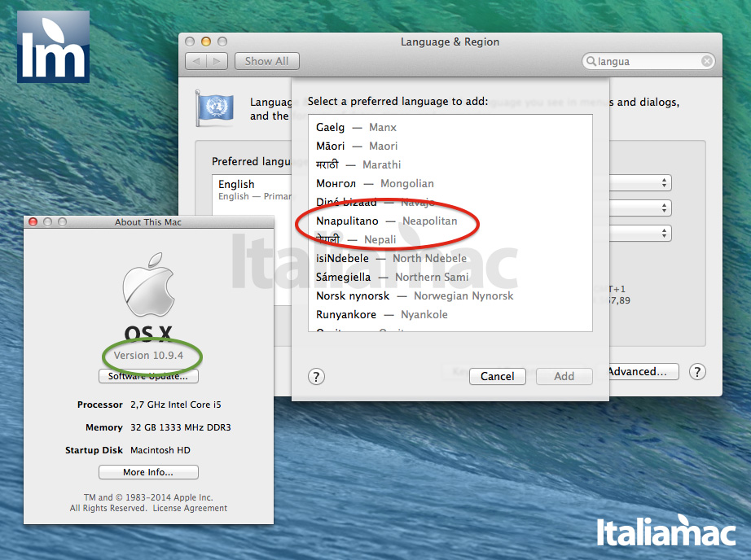This screenshot has width=751, height=560.
Task: Select "Sámegiella — Northern Sami" row
Action: coord(450,277)
